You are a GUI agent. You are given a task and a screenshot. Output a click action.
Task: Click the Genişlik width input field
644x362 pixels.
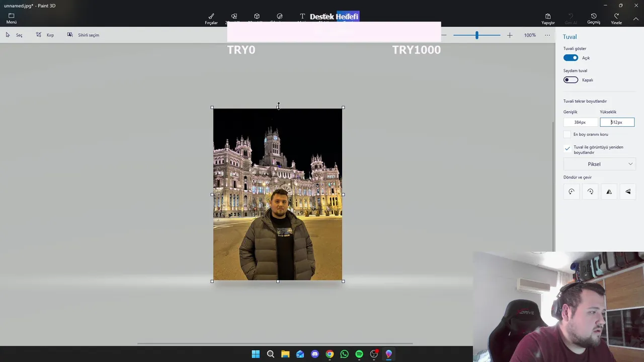(580, 122)
